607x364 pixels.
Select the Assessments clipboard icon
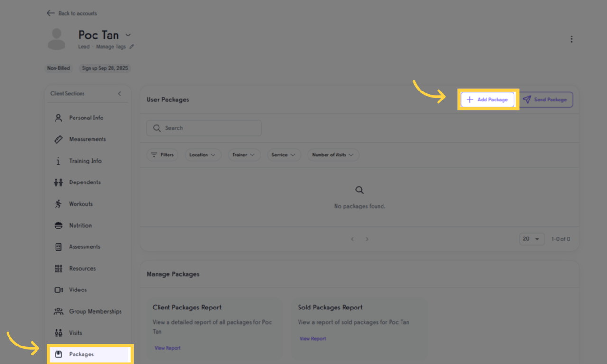58,246
